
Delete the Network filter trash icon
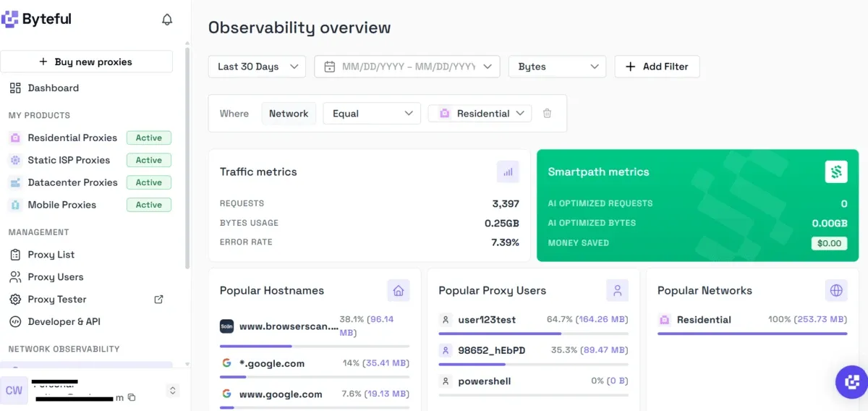click(547, 114)
